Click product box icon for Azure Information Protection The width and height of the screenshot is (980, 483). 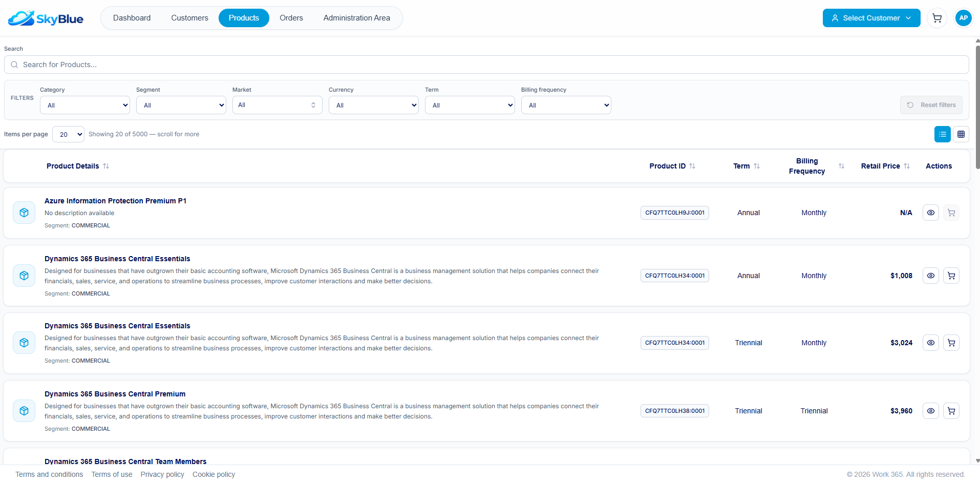pyautogui.click(x=24, y=213)
